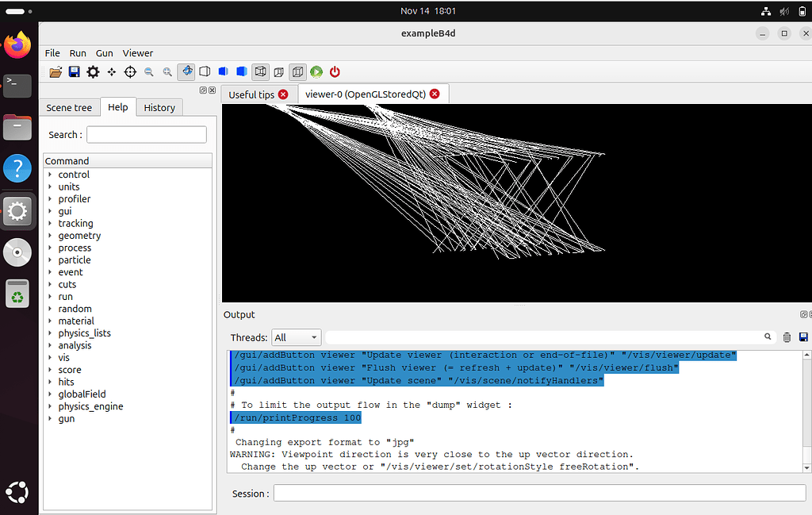Close the Useful tips tab

(283, 94)
